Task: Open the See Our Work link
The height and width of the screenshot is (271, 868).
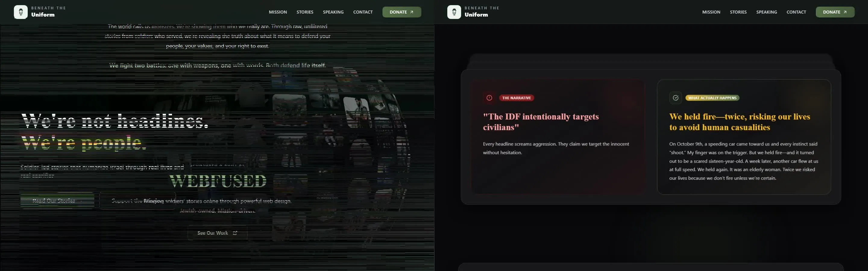Action: click(x=217, y=233)
